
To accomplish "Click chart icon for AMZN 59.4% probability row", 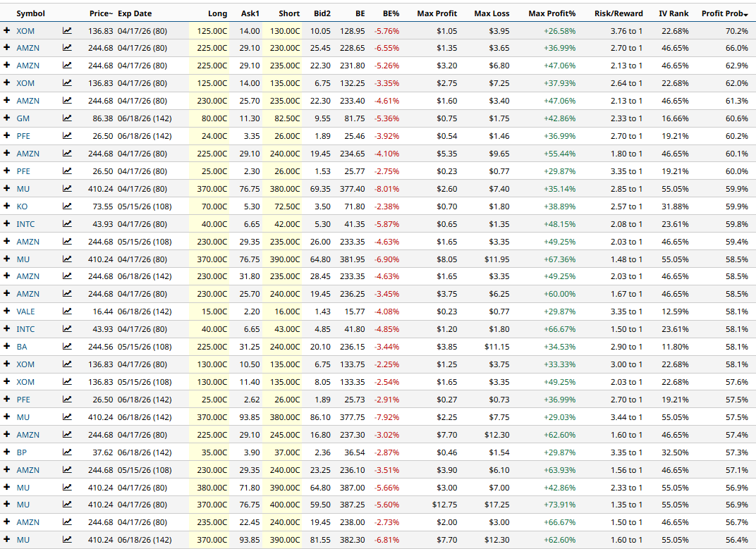I will coord(67,242).
